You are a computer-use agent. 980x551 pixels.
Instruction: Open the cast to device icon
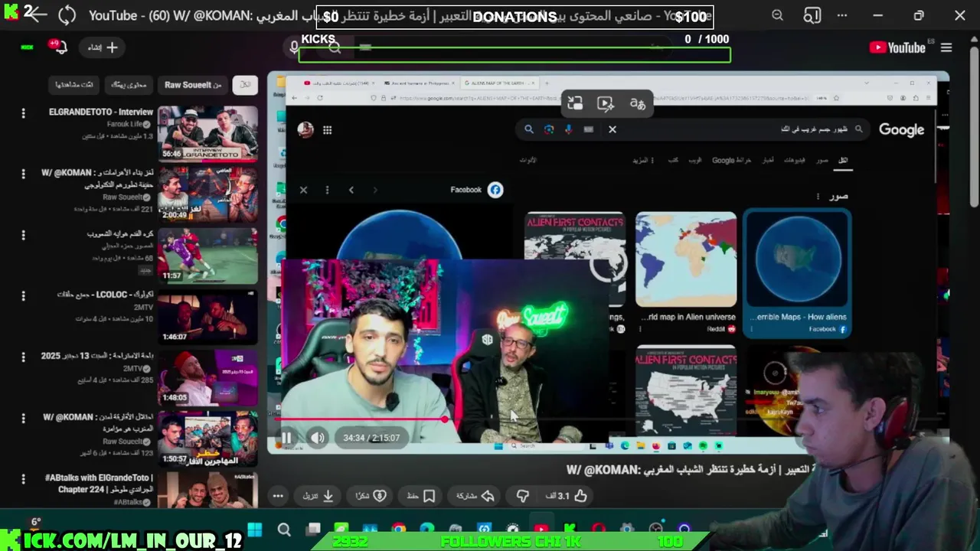point(812,15)
